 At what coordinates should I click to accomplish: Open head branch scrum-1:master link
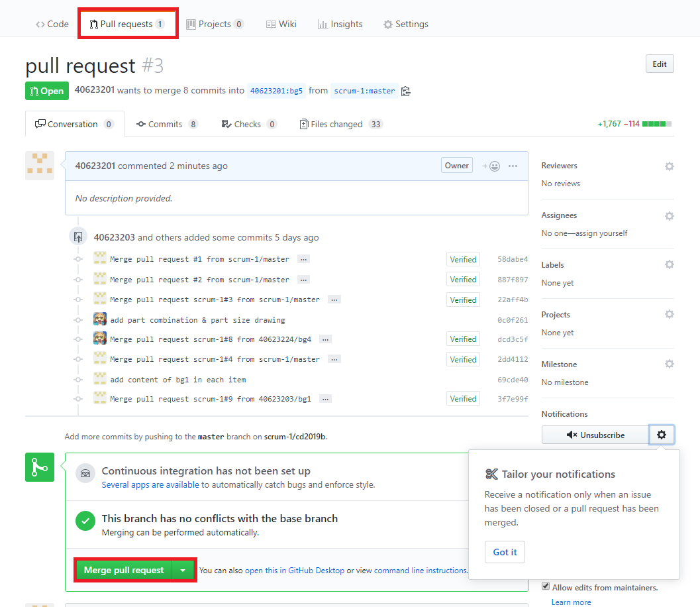point(364,91)
